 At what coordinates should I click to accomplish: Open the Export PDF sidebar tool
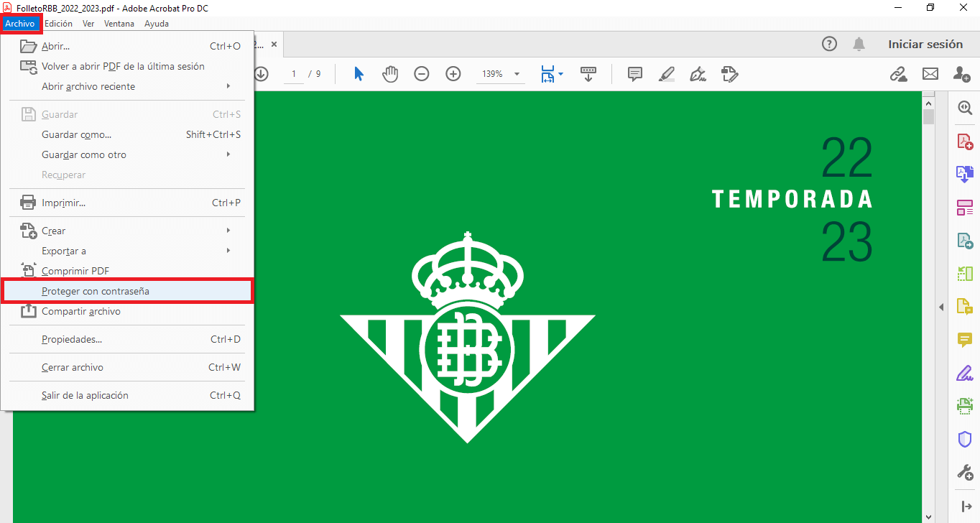965,241
